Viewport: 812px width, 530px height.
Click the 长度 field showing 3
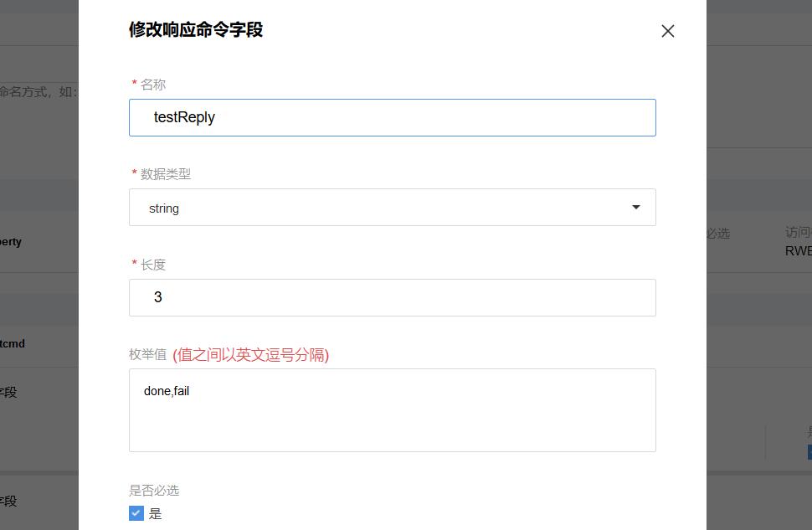click(392, 297)
